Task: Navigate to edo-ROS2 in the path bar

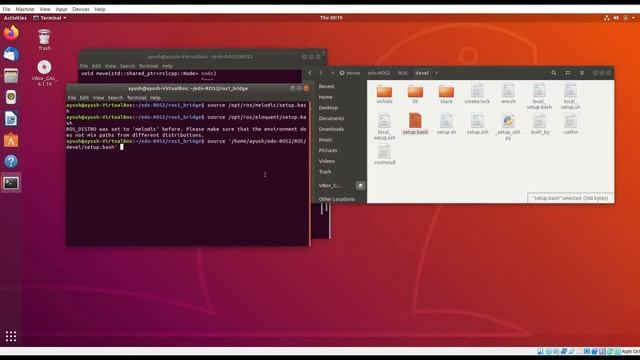Action: (379, 73)
